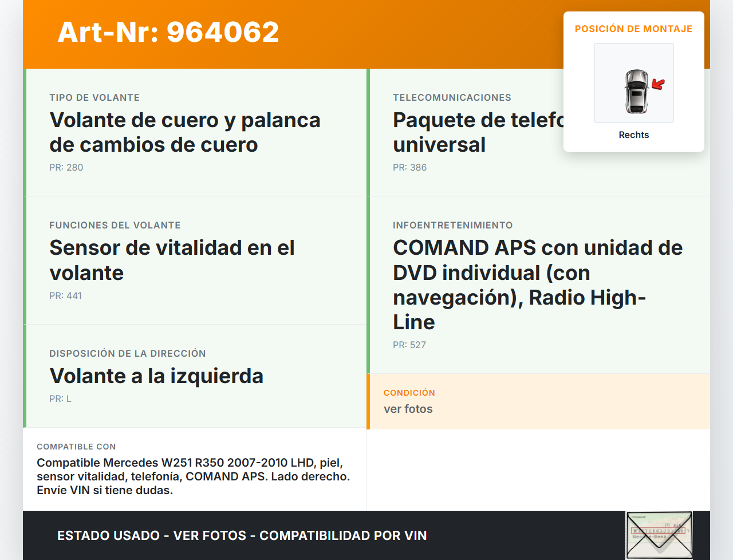Select the 'Volante a la izquierda' entry
Viewport: 733px width, 560px height.
pyautogui.click(x=156, y=376)
